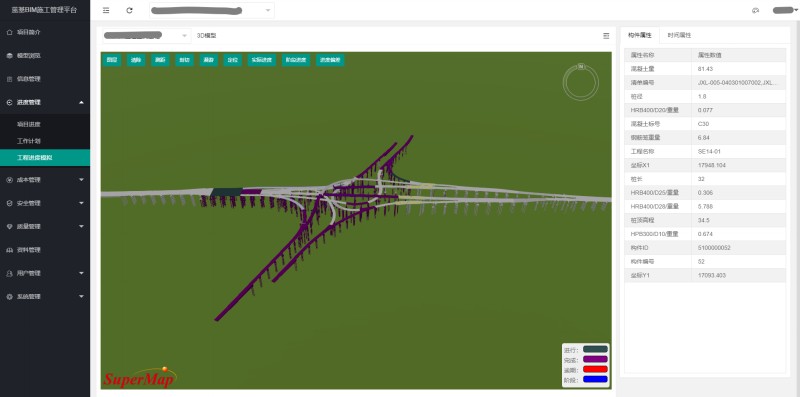Screen dimensions: 800x397
Task: Click the 模型浏览 cube icon
Action: point(9,56)
